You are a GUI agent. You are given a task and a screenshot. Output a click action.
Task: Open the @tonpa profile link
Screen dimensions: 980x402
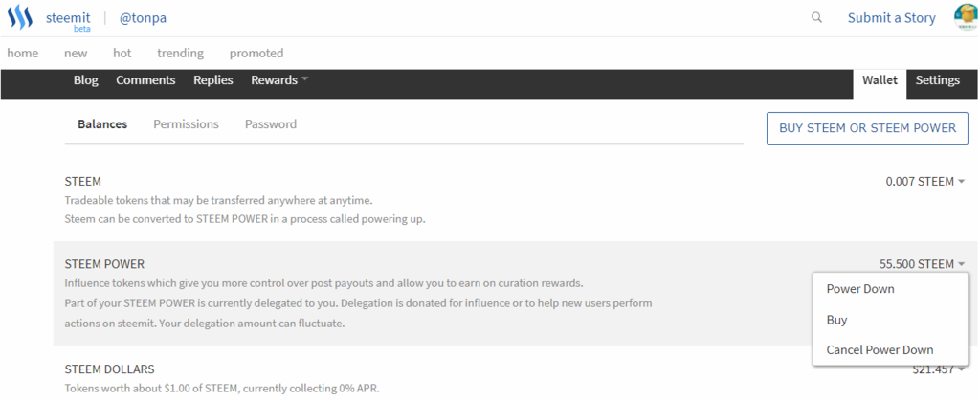tap(144, 18)
